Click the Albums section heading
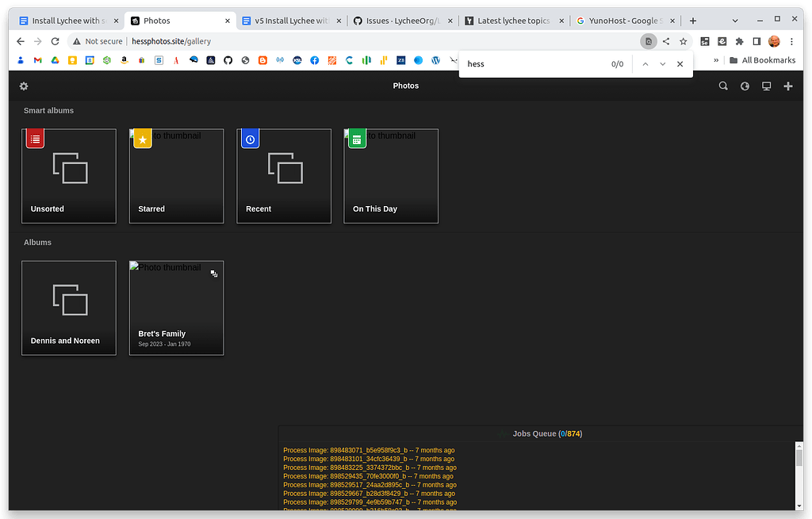This screenshot has height=519, width=812. pyautogui.click(x=37, y=242)
